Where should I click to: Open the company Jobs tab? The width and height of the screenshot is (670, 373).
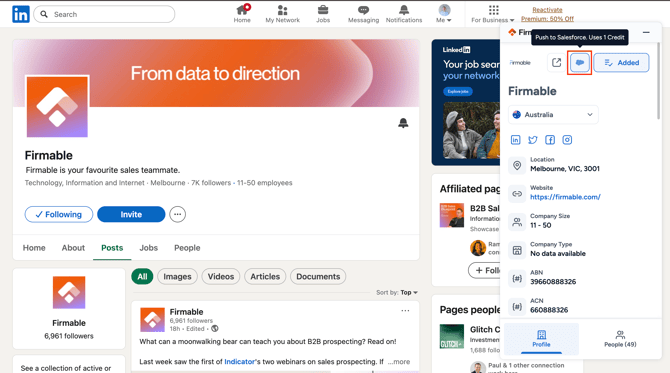click(148, 248)
